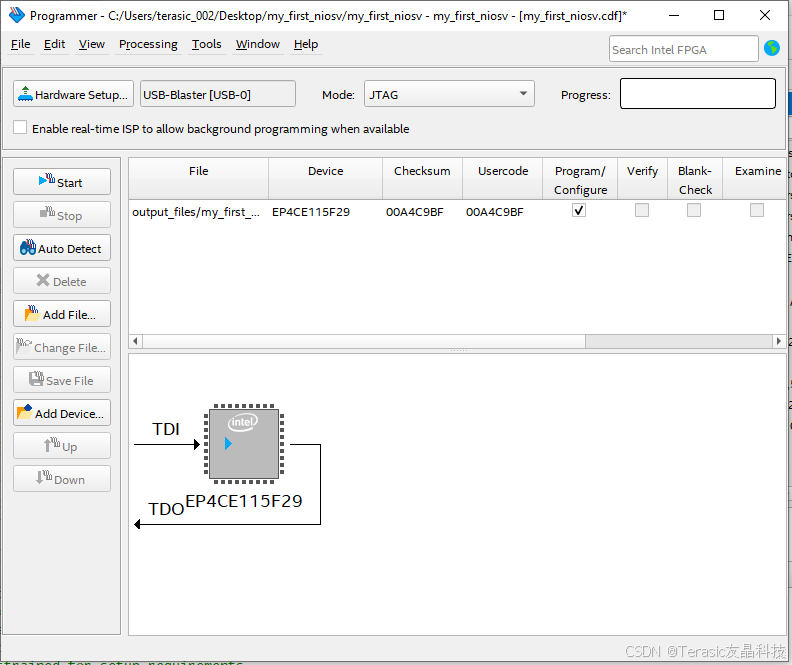This screenshot has height=665, width=792.
Task: Enable real-time ISP checkbox
Action: point(20,127)
